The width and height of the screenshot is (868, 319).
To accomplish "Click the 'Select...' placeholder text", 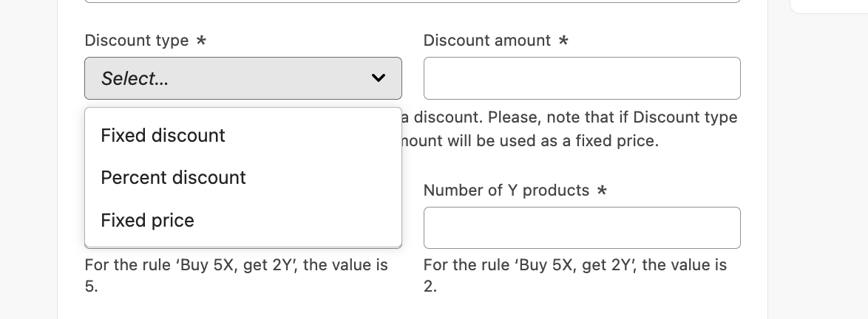I will [135, 78].
